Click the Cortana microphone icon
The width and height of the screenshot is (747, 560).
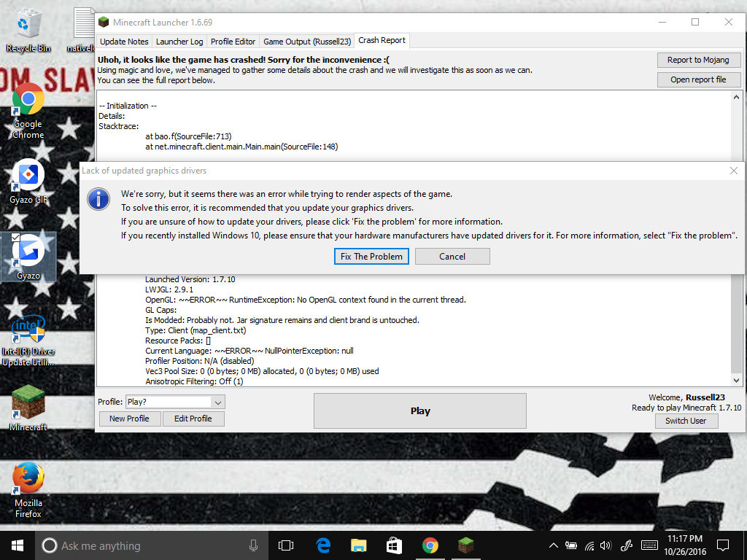pyautogui.click(x=253, y=545)
